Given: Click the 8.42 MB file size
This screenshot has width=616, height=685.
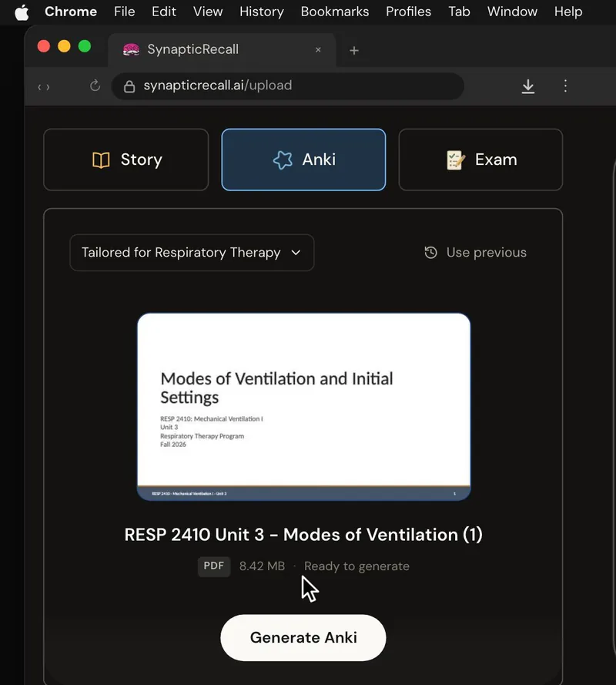Looking at the screenshot, I should 262,566.
